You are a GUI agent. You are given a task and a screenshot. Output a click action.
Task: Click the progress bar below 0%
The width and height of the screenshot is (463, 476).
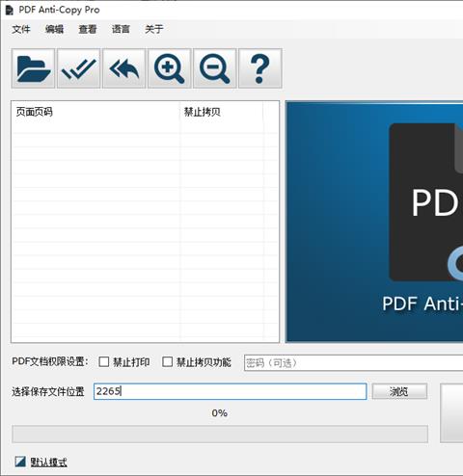tap(220, 434)
